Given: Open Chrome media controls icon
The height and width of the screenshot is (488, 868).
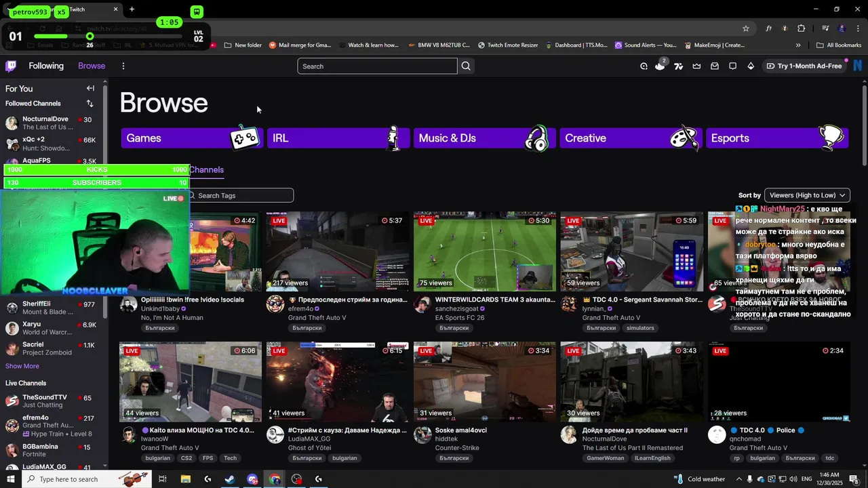Looking at the screenshot, I should [x=825, y=28].
